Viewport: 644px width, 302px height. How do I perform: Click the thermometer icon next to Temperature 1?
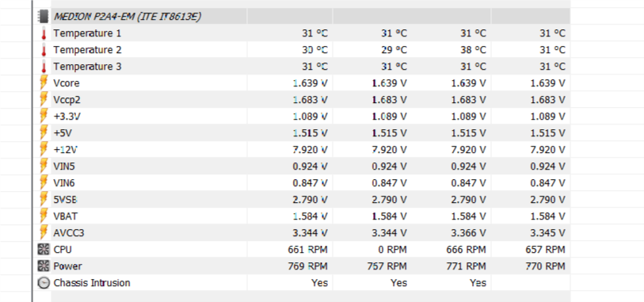coord(44,33)
